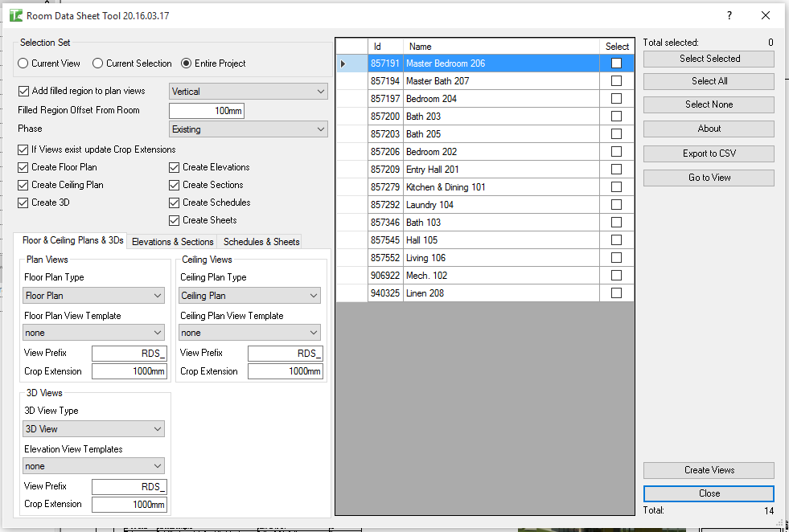Uncheck Add filled region to plan views
This screenshot has width=789, height=532.
click(x=23, y=92)
